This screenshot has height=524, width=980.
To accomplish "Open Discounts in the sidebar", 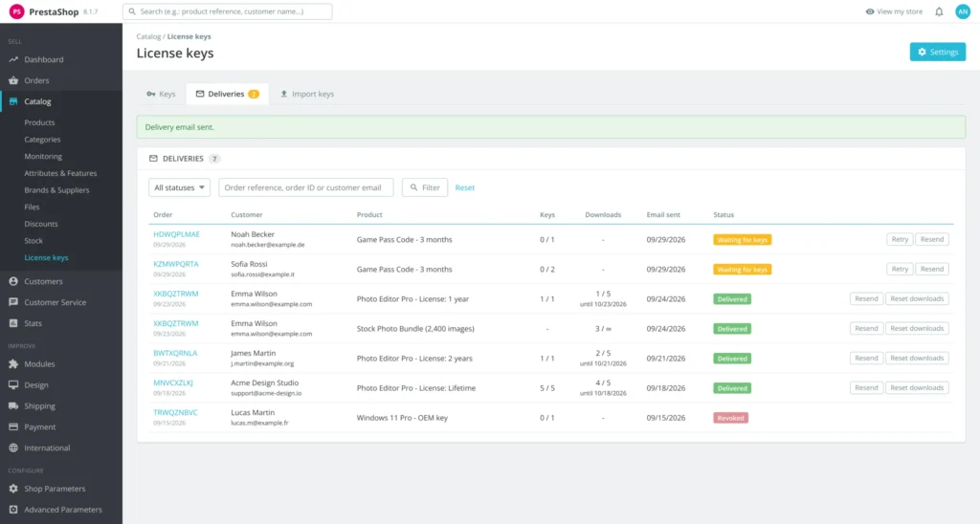I will [x=41, y=224].
